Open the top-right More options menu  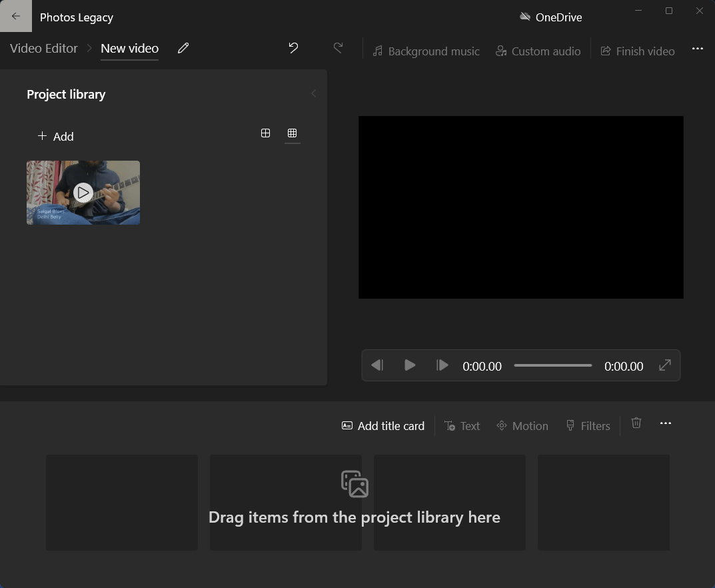[698, 48]
